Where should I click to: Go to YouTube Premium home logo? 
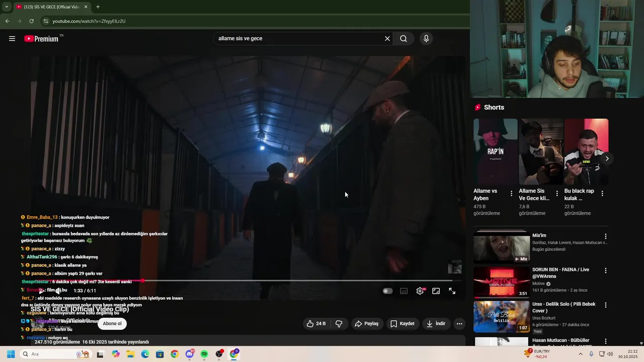click(41, 39)
